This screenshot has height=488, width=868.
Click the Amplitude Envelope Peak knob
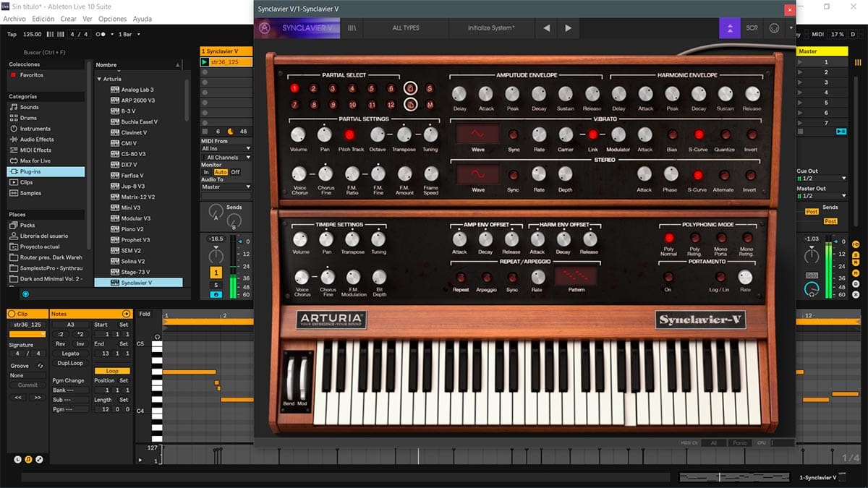512,94
